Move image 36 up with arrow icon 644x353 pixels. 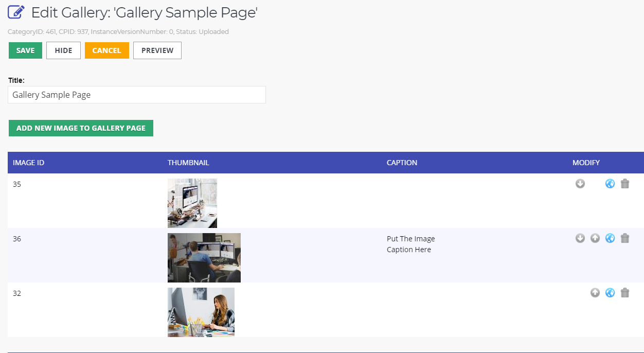pyautogui.click(x=595, y=238)
